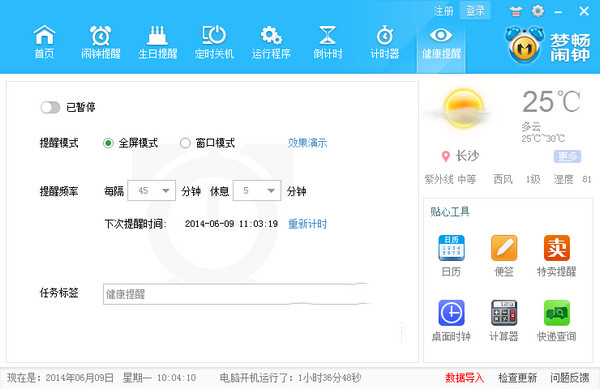
Task: Click the 长沙 location pin icon
Action: click(x=445, y=156)
